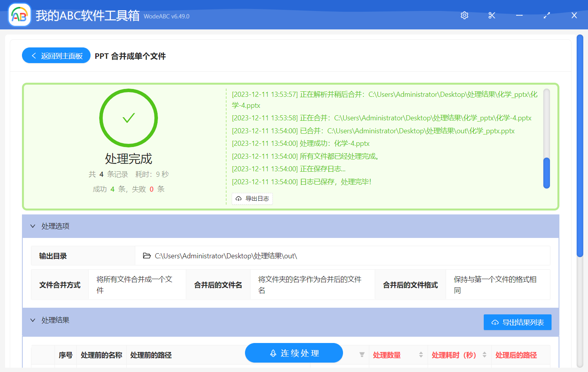Viewport: 588px width, 372px height.
Task: Click the back chevron on 返回到主面板
Action: tap(33, 55)
